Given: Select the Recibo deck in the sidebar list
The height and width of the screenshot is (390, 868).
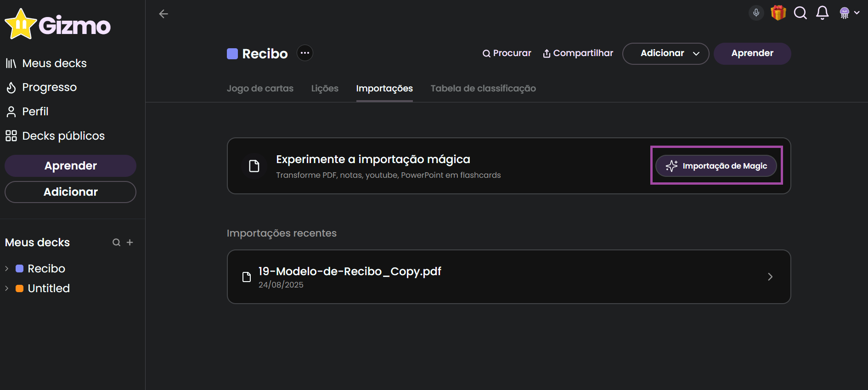Looking at the screenshot, I should click(46, 269).
